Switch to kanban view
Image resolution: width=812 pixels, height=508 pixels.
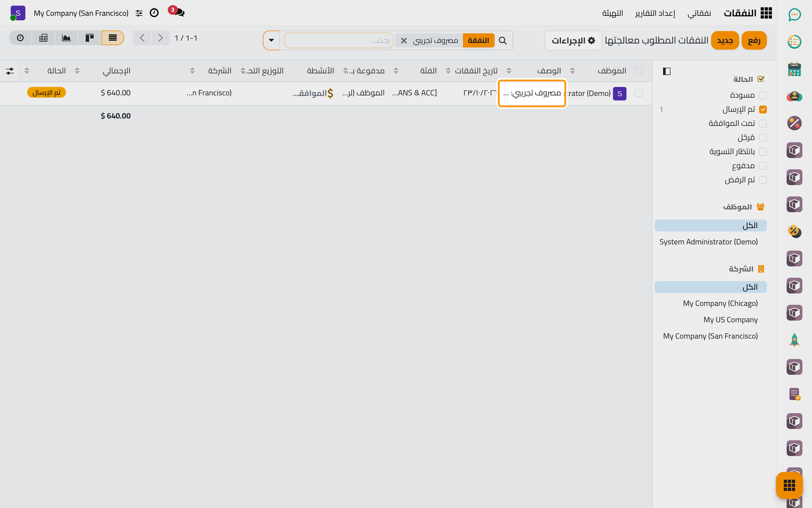(90, 38)
